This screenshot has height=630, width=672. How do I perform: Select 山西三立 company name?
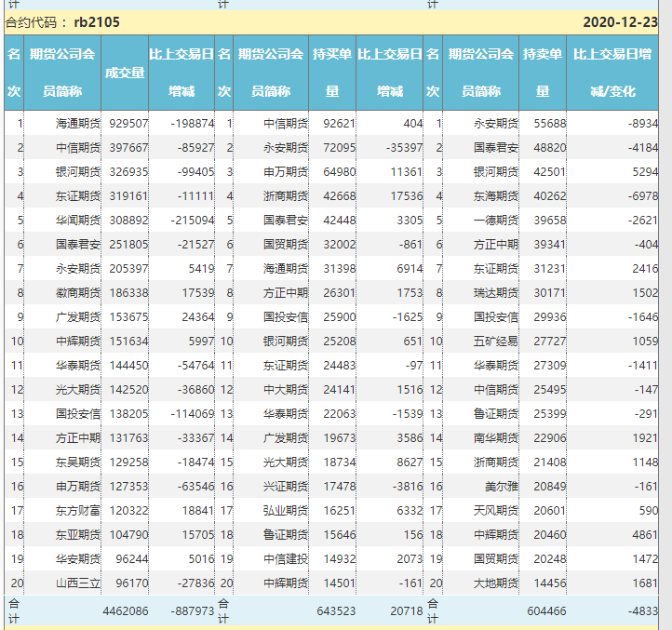tap(78, 583)
